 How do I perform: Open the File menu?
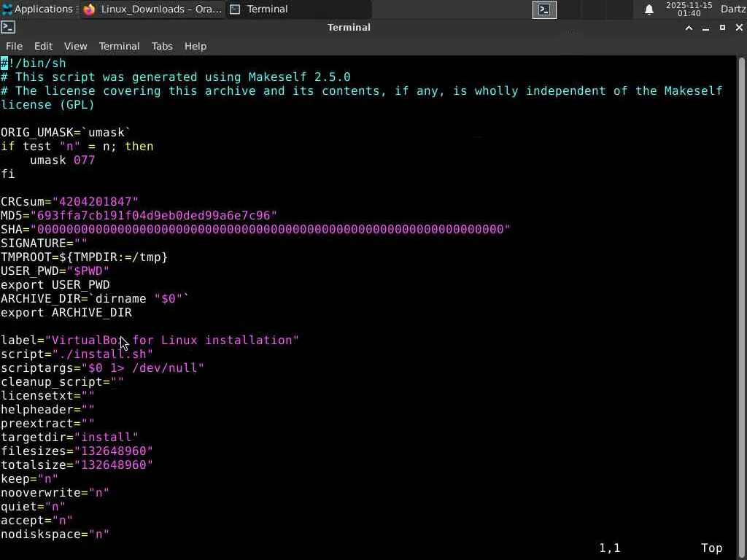14,46
